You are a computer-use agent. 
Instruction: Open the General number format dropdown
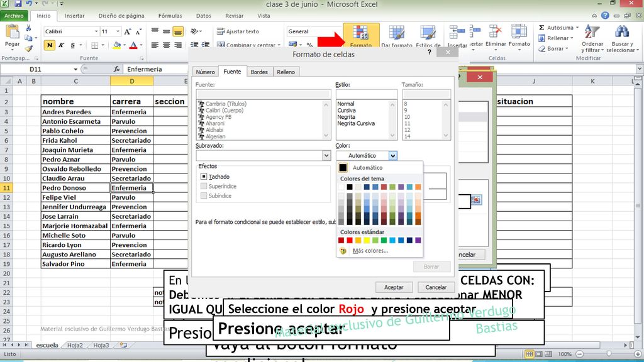(314, 31)
